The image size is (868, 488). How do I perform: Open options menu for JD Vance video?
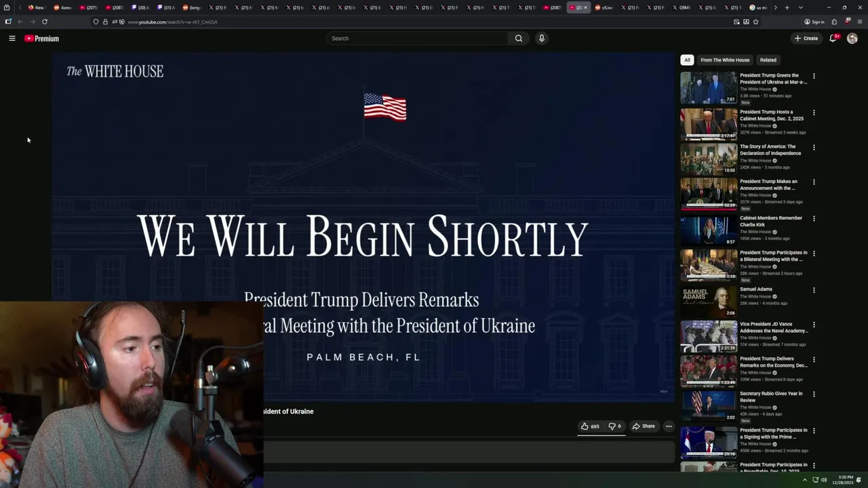[x=814, y=325]
